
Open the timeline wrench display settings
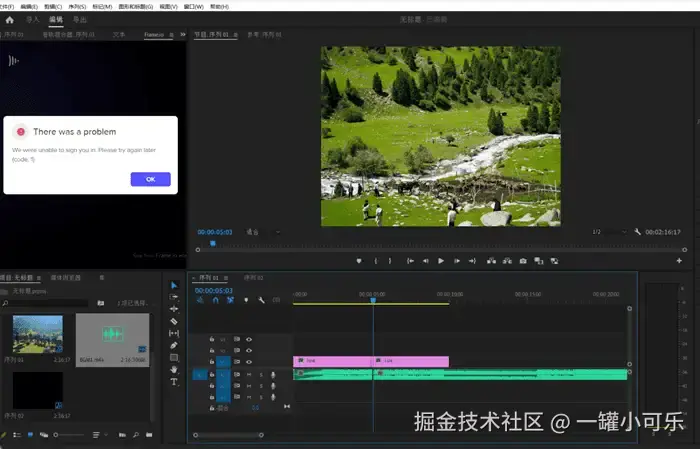(x=261, y=300)
